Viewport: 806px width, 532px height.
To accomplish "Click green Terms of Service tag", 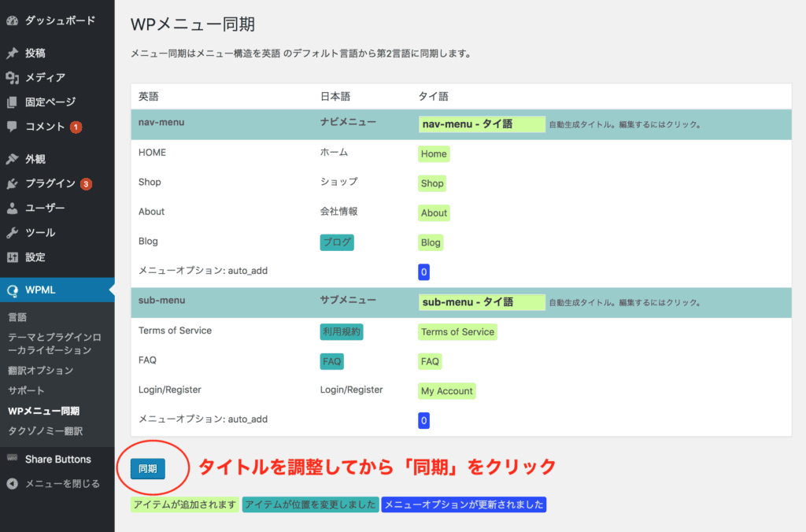I will [457, 332].
